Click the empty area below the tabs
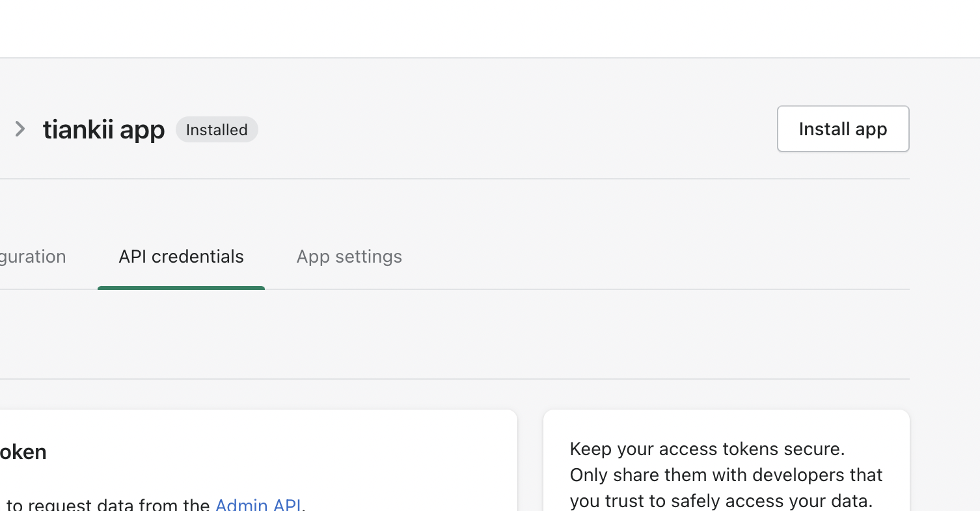 454,334
